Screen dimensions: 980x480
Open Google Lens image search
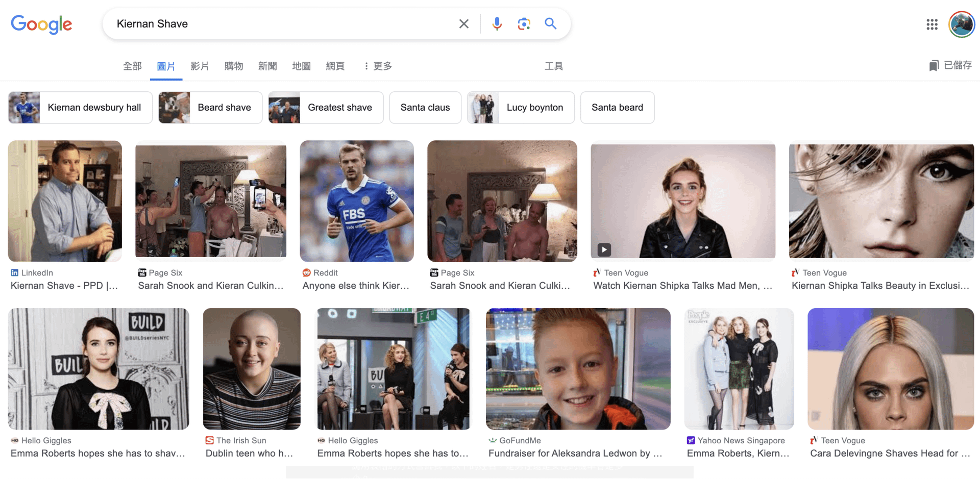(x=524, y=24)
